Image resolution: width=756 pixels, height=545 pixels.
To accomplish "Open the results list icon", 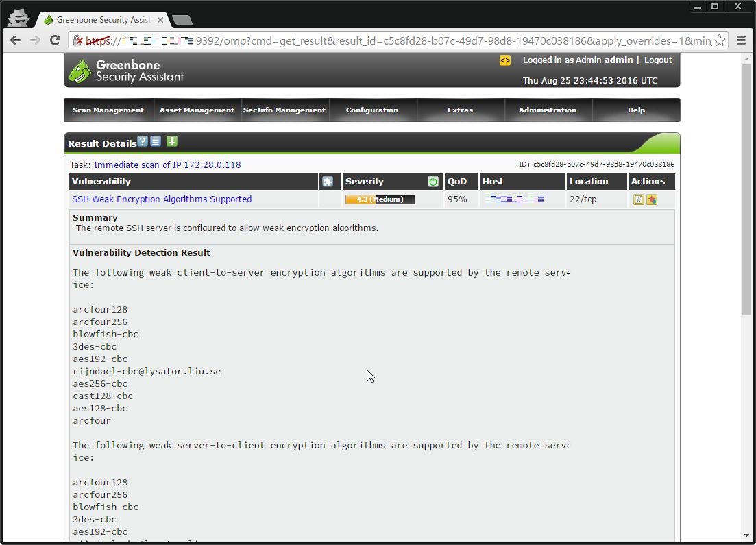I will [x=156, y=141].
